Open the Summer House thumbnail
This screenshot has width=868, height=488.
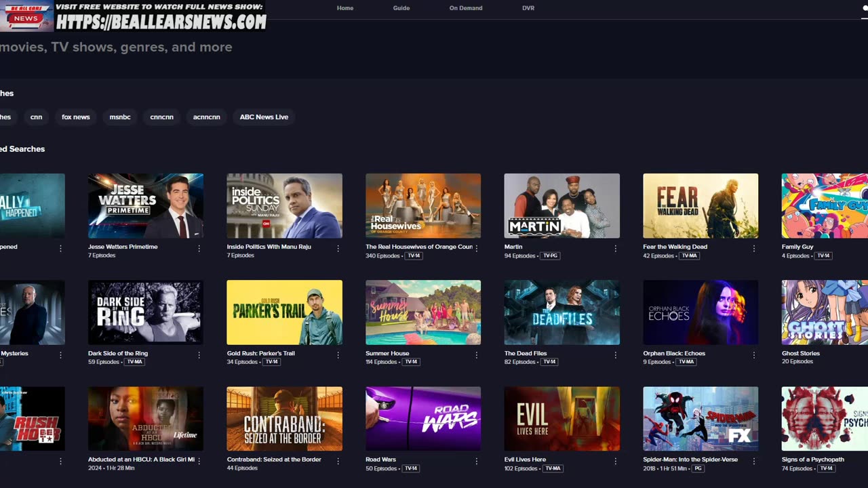[423, 312]
